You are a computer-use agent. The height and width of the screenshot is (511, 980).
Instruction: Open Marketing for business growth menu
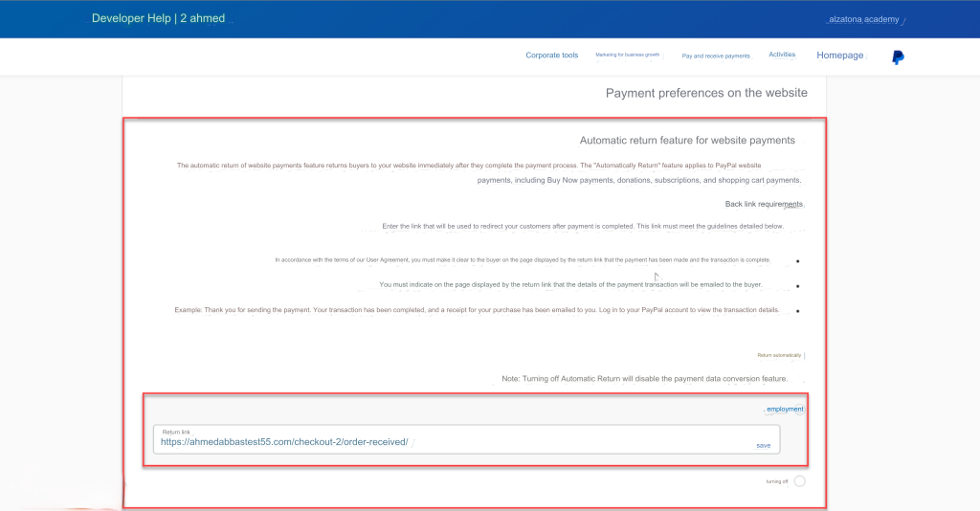click(627, 55)
